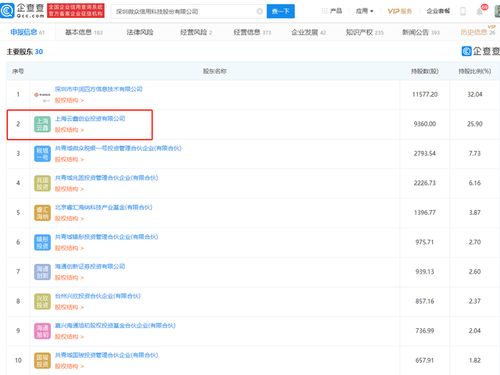Open 股权结构 for shareholder row 9
The height and width of the screenshot is (375, 500).
(69, 337)
